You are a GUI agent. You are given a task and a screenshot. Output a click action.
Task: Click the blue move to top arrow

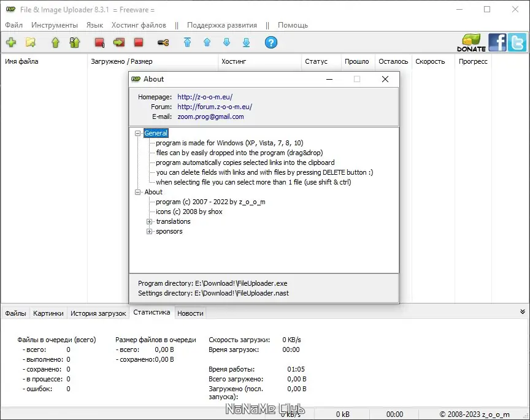(x=187, y=42)
